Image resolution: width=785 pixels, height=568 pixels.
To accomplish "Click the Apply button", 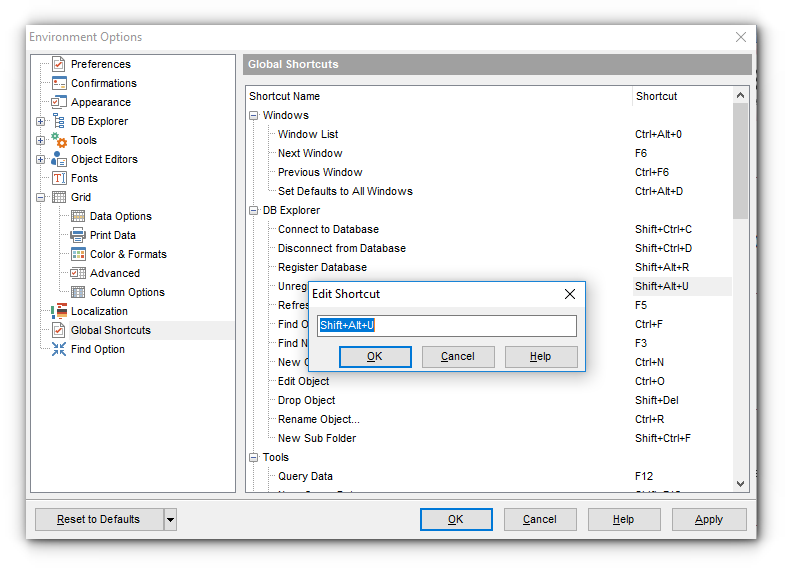I will (x=709, y=519).
